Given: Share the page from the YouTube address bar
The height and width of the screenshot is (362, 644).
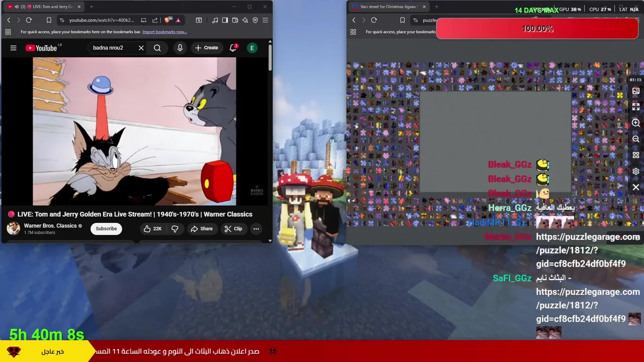Looking at the screenshot, I should (155, 20).
